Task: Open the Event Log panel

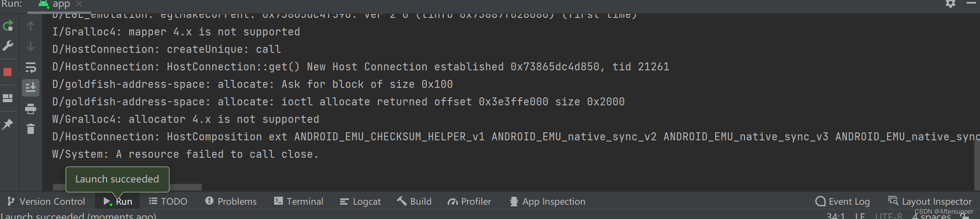Action: (x=843, y=202)
